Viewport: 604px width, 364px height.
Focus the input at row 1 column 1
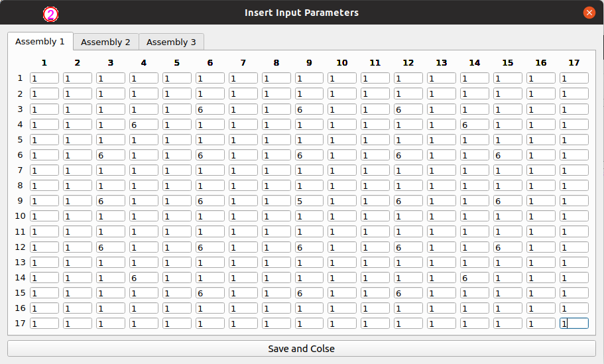(44, 78)
